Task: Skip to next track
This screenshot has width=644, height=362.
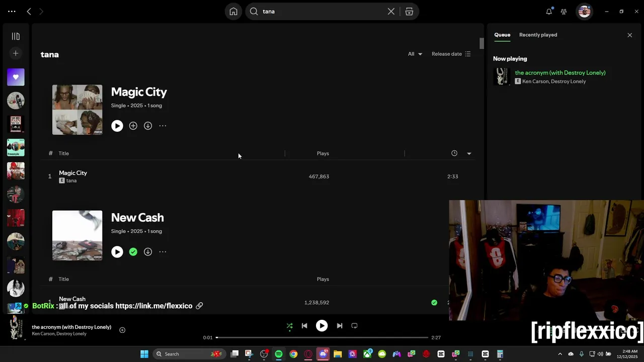Action: tap(340, 326)
